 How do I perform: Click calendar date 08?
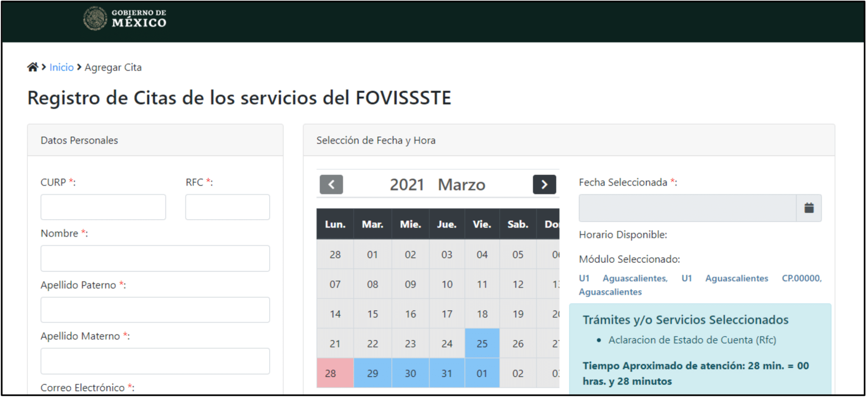click(x=373, y=284)
